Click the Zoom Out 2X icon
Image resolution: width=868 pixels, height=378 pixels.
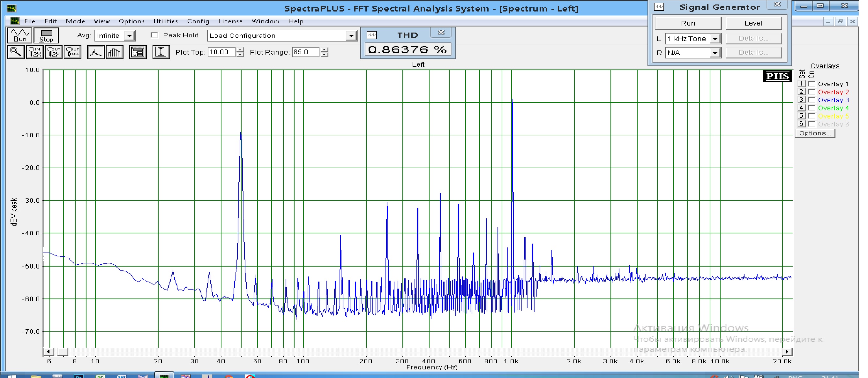pyautogui.click(x=54, y=52)
